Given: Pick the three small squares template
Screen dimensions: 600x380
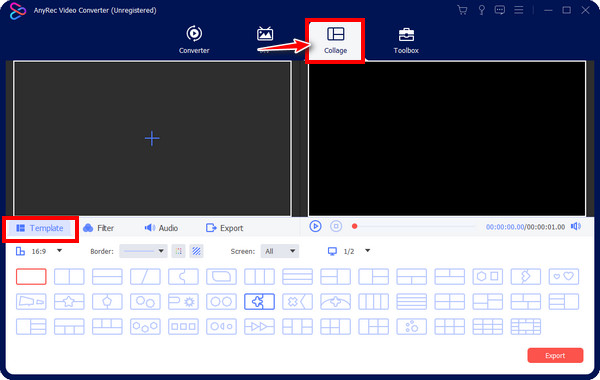Looking at the screenshot, I should pyautogui.click(x=183, y=327).
